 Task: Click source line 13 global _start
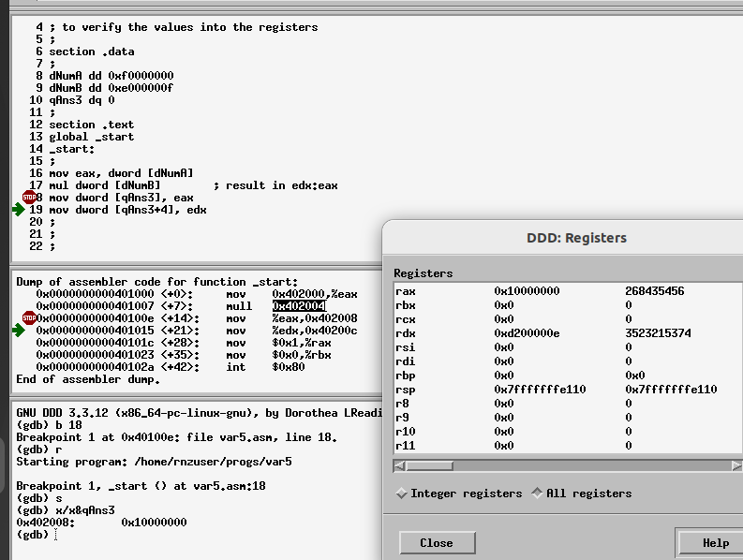point(92,137)
